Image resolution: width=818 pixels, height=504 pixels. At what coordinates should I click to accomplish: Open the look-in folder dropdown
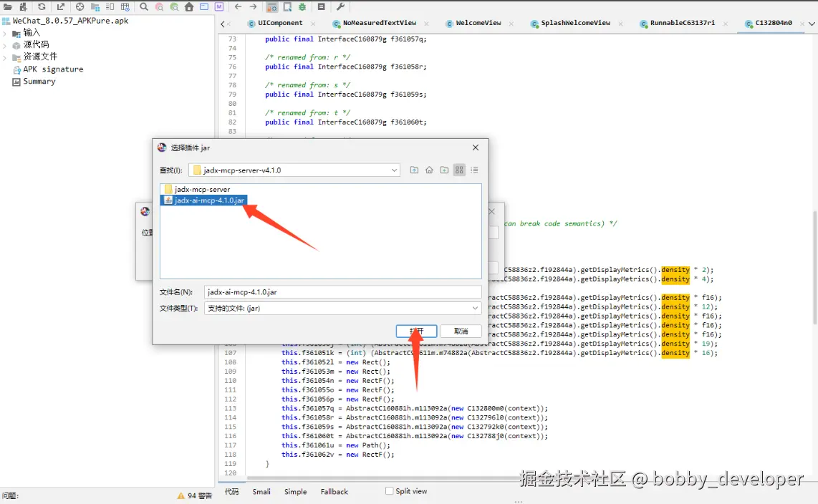click(394, 170)
